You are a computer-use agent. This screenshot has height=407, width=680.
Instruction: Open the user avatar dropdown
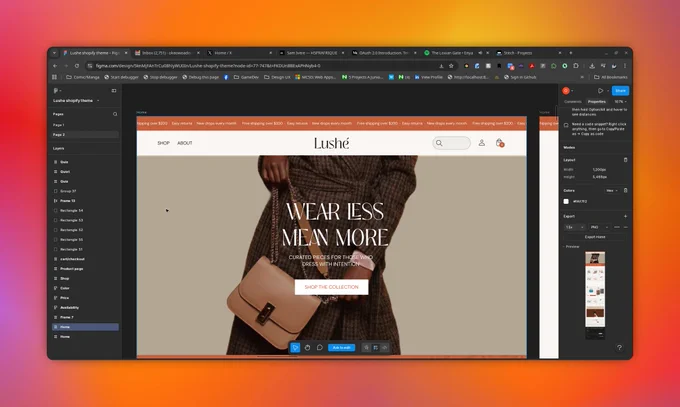coord(568,91)
